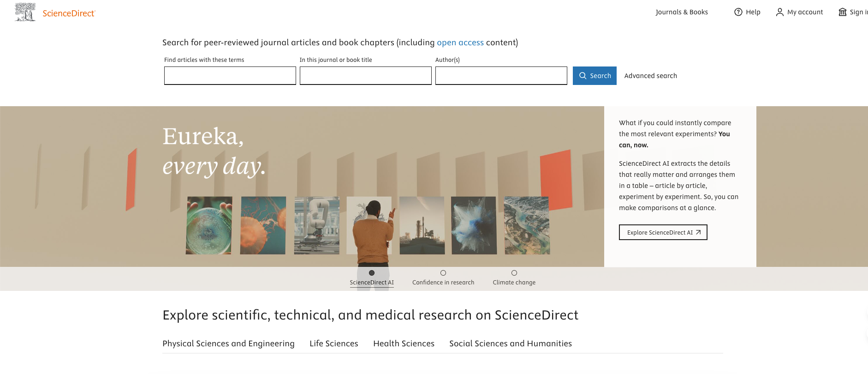This screenshot has height=374, width=868.
Task: Select the ScienceDirect AI slide radio
Action: 372,273
